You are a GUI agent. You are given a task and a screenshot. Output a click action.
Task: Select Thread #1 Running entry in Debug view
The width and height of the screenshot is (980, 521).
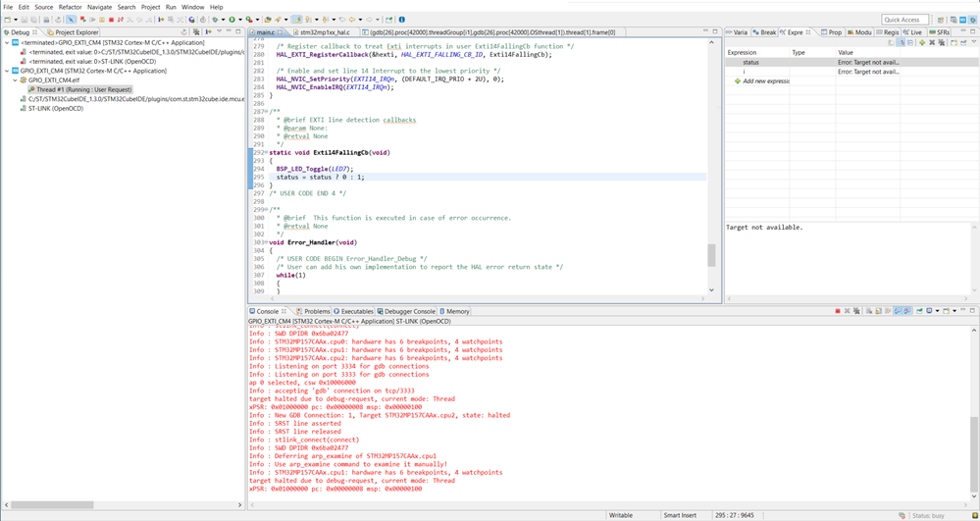coord(80,89)
